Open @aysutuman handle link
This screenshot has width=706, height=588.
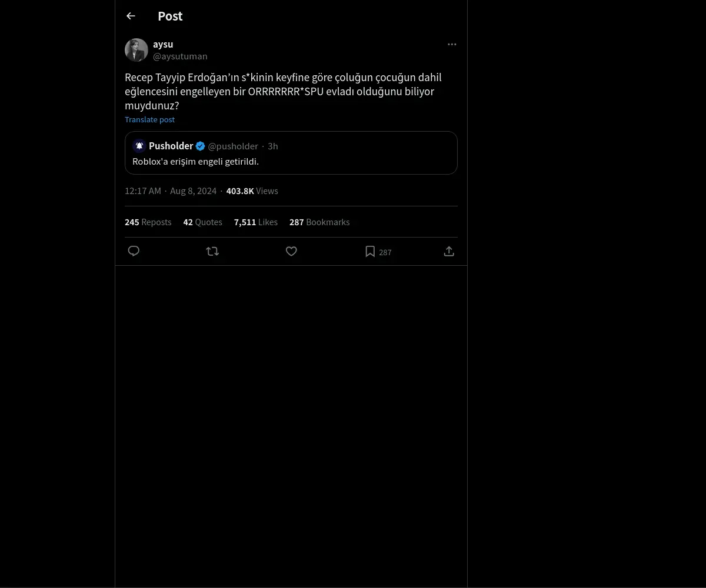point(180,56)
